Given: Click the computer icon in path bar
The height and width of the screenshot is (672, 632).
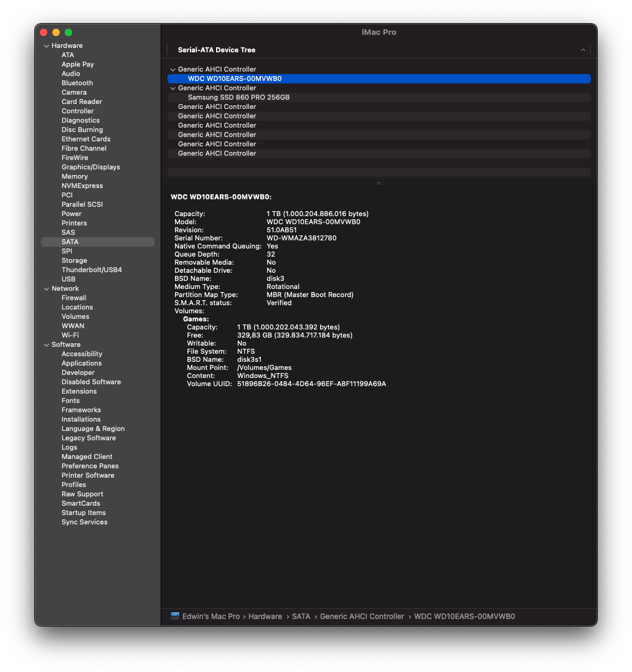Looking at the screenshot, I should [175, 616].
